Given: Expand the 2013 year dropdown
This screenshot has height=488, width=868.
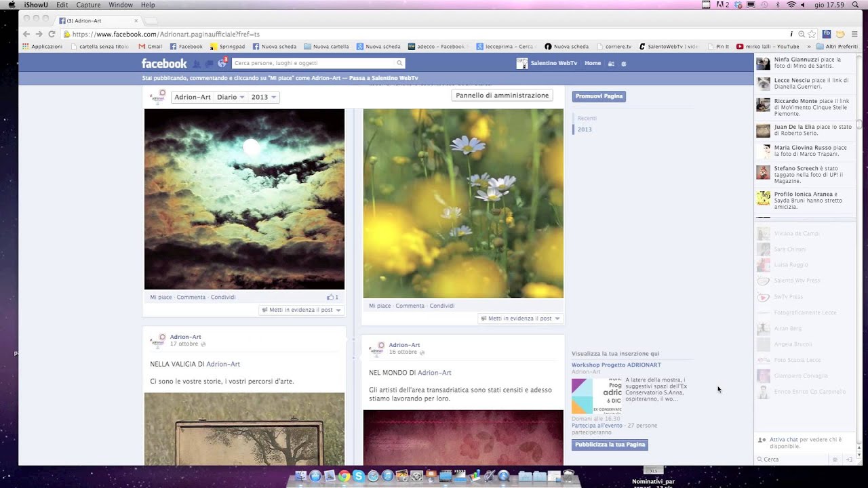Looking at the screenshot, I should click(264, 97).
